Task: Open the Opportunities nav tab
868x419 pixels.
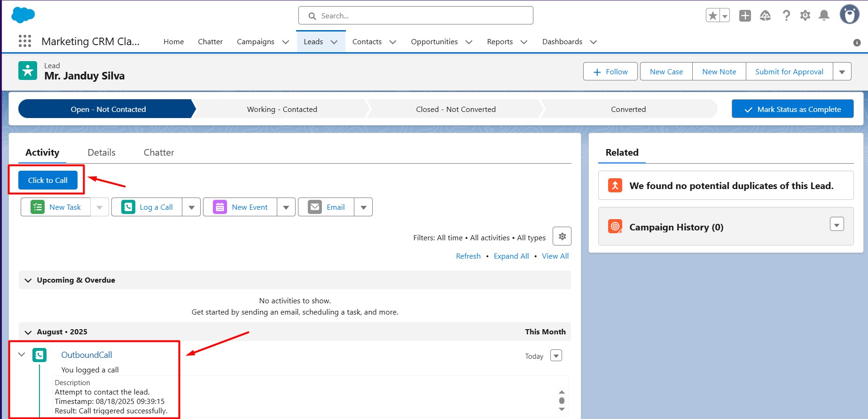Action: coord(434,42)
